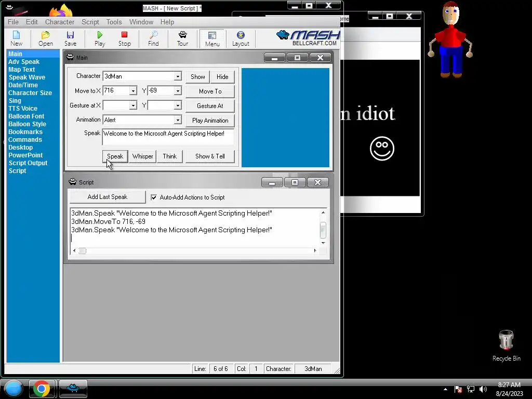Click the New script toolbar icon
Image resolution: width=532 pixels, height=399 pixels.
[x=16, y=38]
